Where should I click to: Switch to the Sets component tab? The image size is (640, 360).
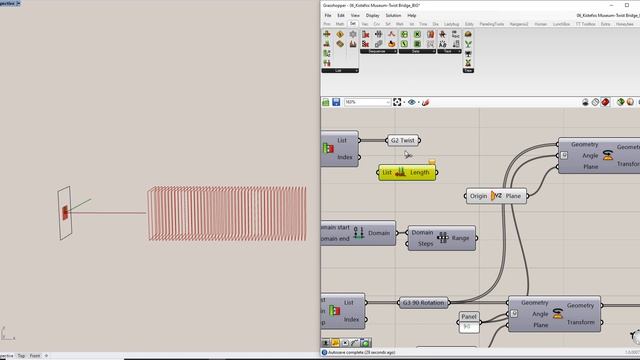pyautogui.click(x=353, y=24)
